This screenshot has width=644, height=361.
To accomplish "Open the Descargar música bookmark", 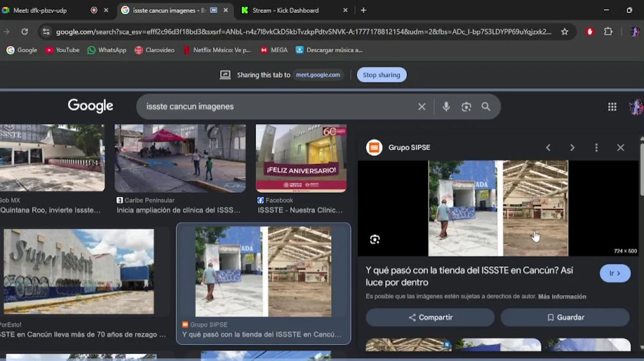I will (329, 50).
